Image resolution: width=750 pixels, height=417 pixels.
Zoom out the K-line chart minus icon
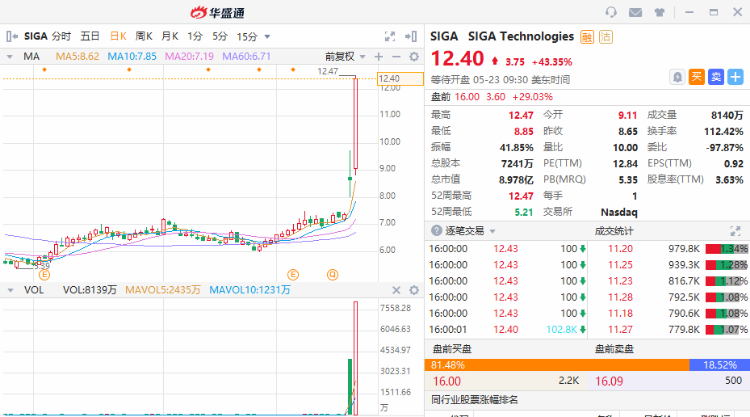[396, 57]
